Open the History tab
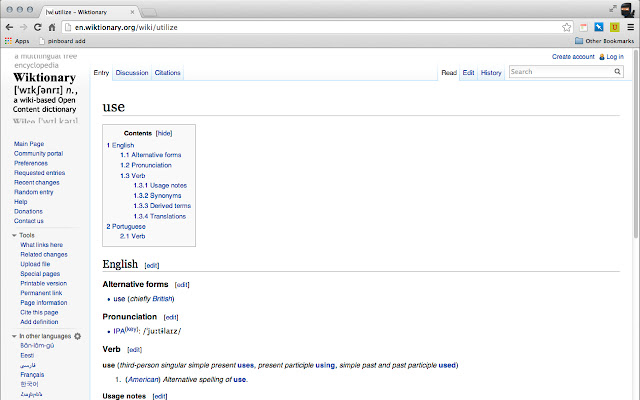The image size is (640, 400). (x=491, y=73)
